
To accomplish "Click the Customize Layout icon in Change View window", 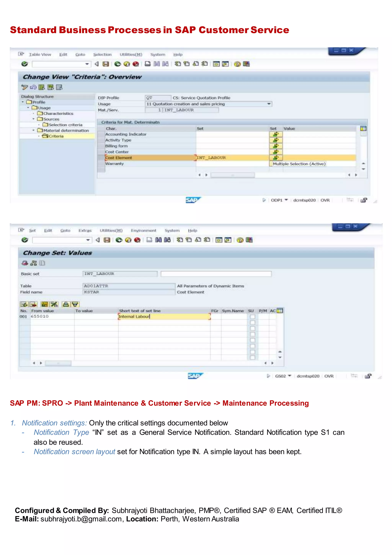I will [246, 64].
